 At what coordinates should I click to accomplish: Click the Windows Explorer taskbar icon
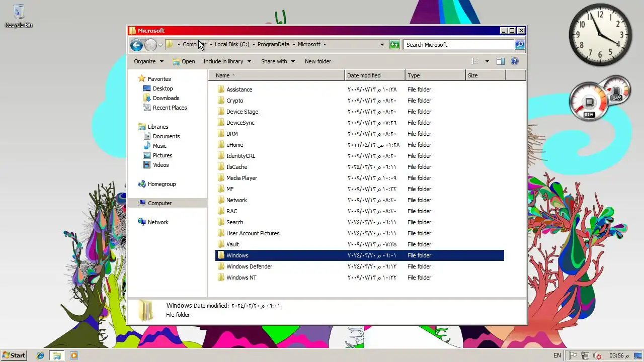[57, 355]
